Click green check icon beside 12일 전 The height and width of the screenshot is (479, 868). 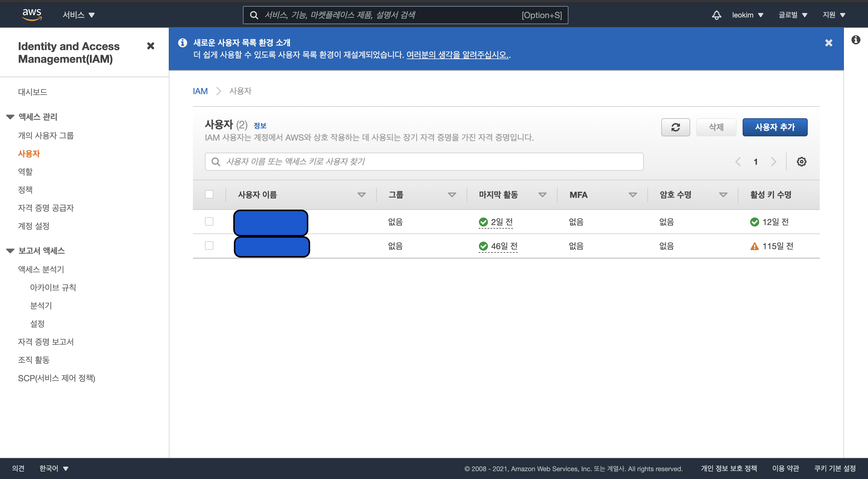(754, 222)
